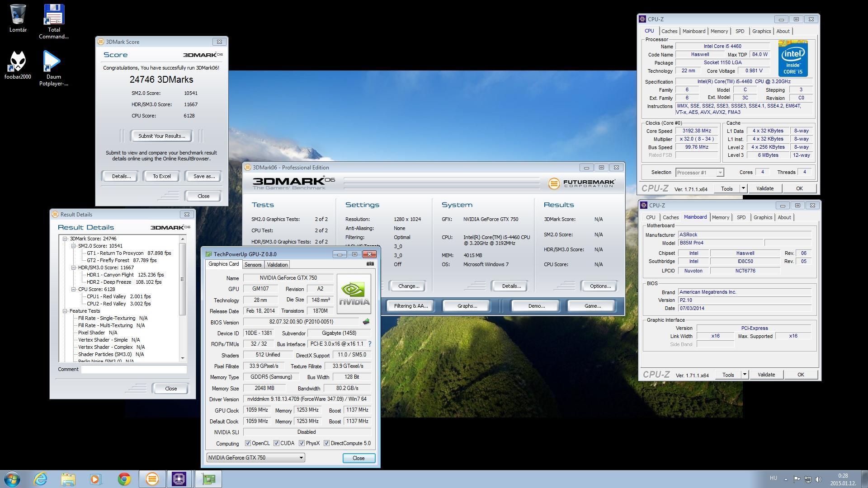868x488 pixels.
Task: Click Bus Interface question mark help
Action: click(x=369, y=344)
